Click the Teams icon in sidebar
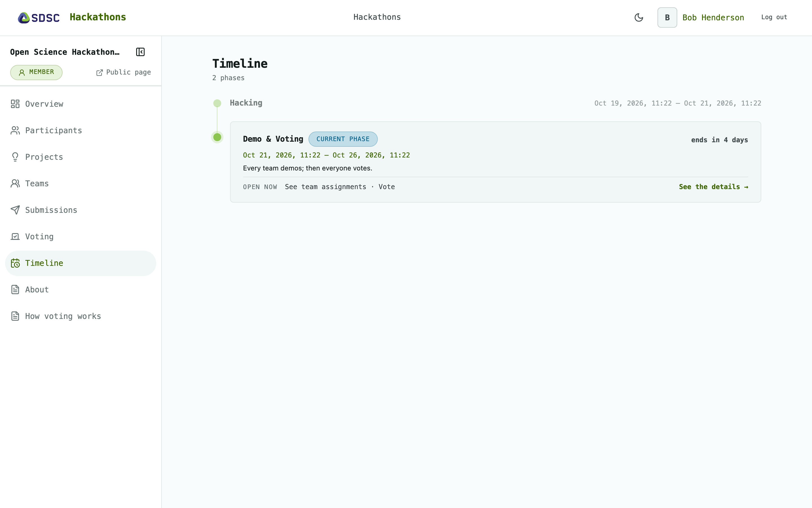 coord(15,183)
